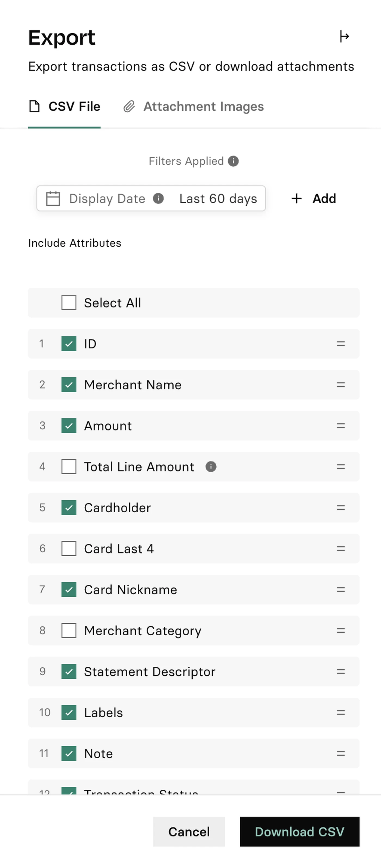Click the drag handle on the Note row
Screen dimensions: 381x868
point(340,753)
